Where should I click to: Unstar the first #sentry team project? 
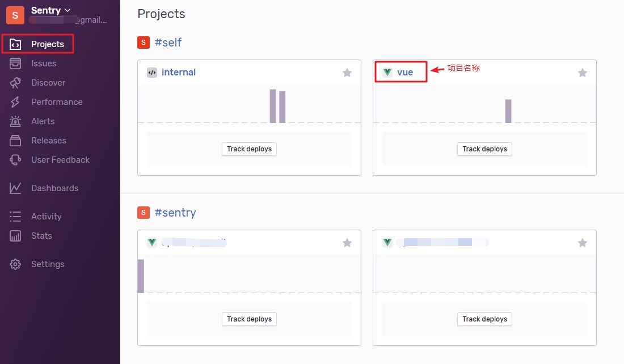pyautogui.click(x=347, y=242)
